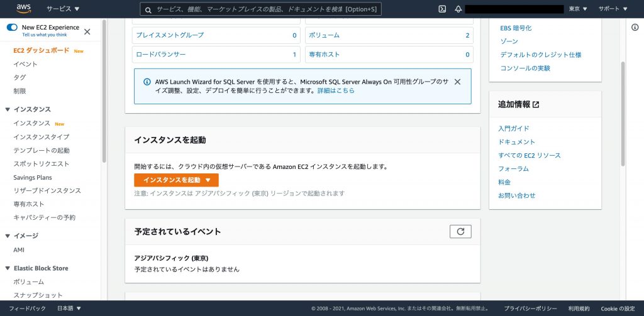This screenshot has height=316, width=644.
Task: Open ボリューム resource card link
Action: [325, 35]
